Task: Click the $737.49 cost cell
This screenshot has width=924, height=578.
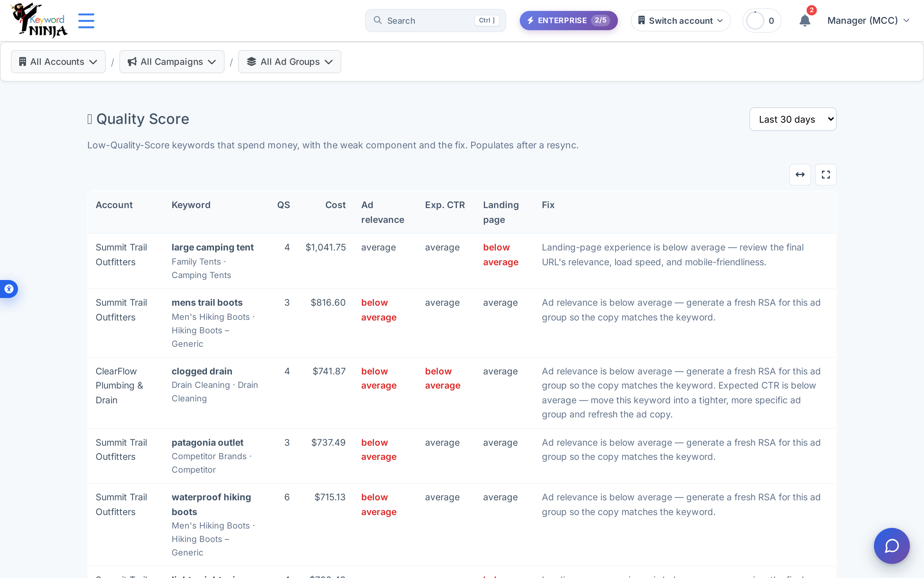Action: (x=328, y=442)
